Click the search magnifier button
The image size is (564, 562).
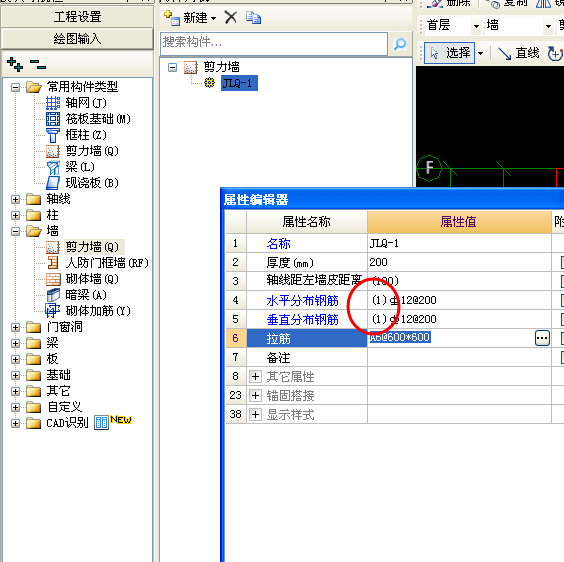(400, 44)
